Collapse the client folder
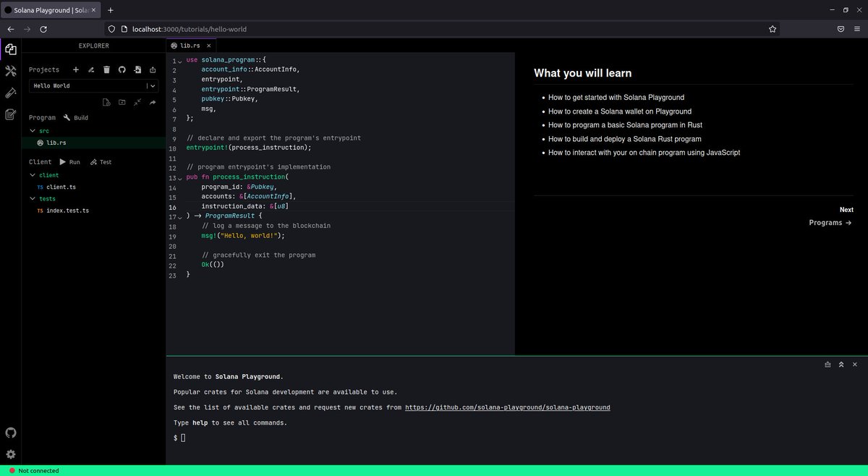Screen dimensions: 868x476 point(33,175)
